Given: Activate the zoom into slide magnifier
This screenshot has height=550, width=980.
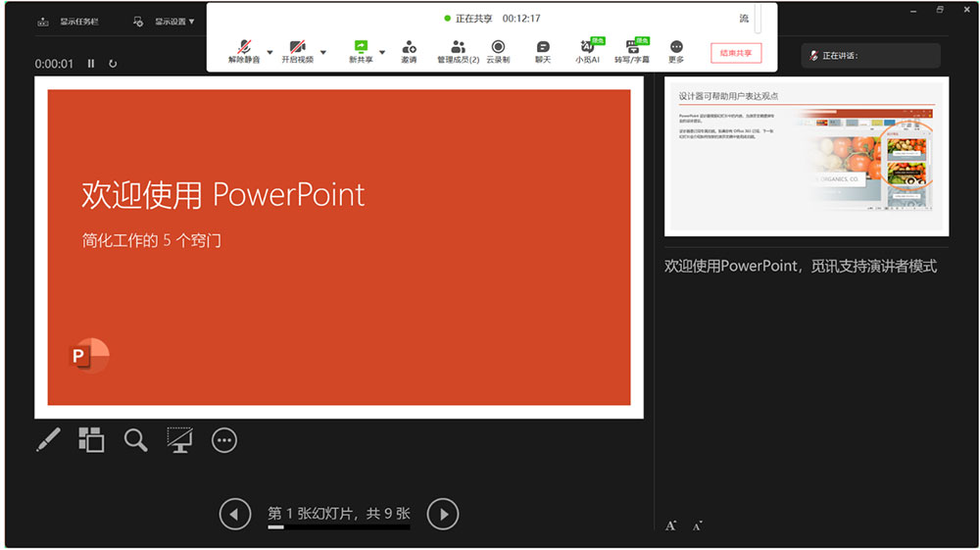Looking at the screenshot, I should click(135, 440).
